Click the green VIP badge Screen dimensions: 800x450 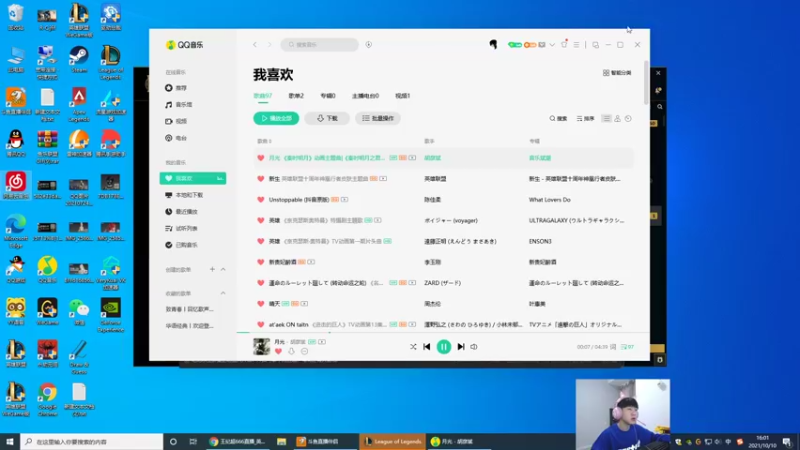(x=515, y=45)
